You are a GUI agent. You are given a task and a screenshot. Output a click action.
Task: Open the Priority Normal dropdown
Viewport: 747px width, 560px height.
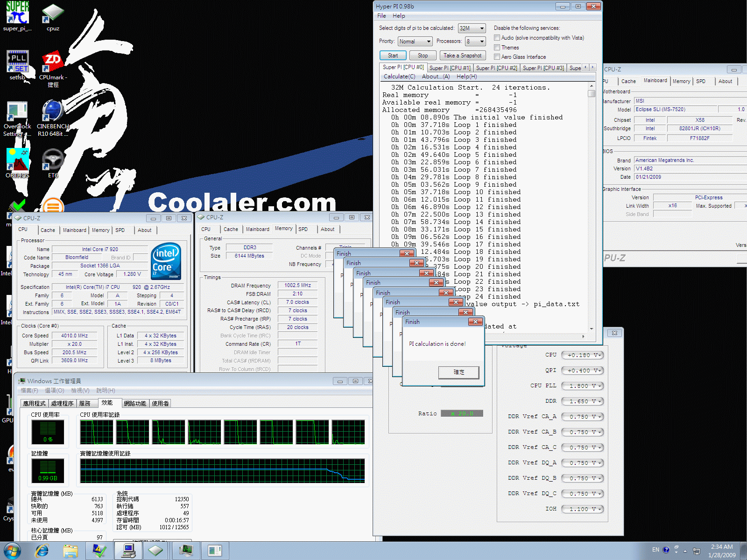coord(415,42)
